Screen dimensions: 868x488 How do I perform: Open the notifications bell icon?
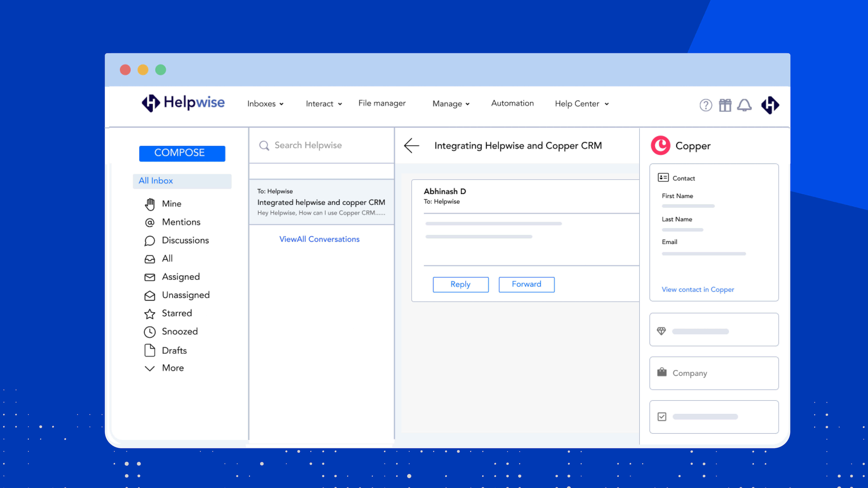click(x=744, y=105)
